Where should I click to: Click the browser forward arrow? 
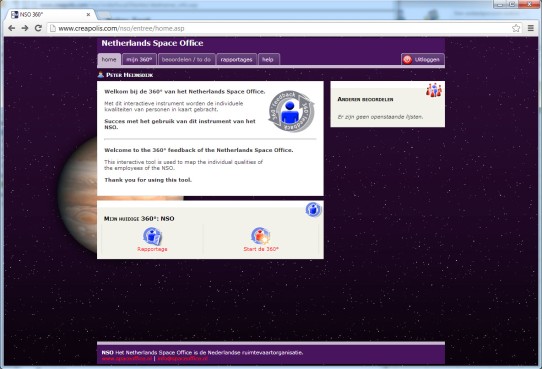(x=25, y=28)
